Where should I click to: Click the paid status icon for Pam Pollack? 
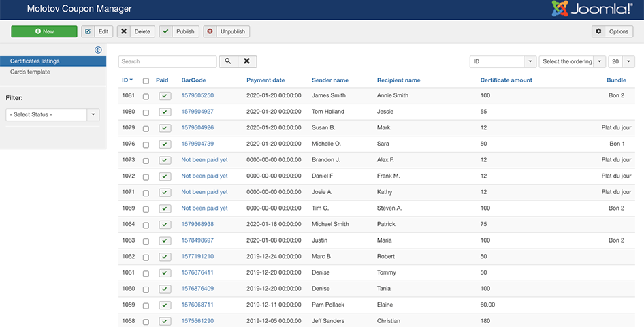[165, 305]
